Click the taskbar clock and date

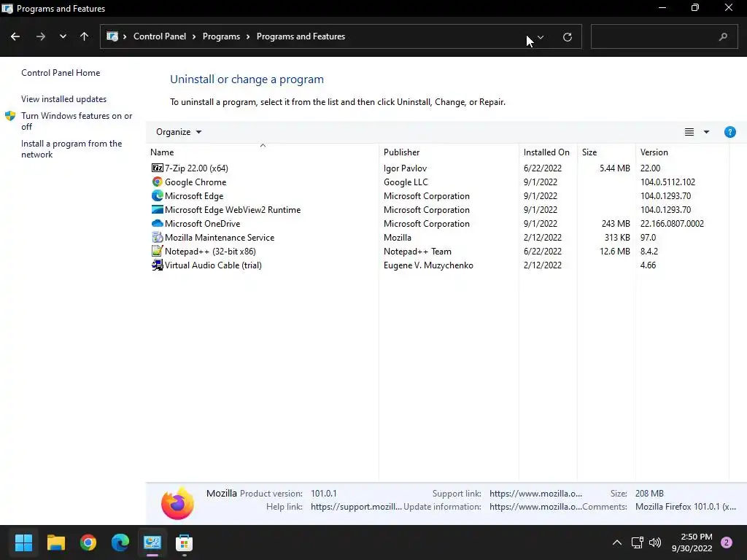coord(692,542)
